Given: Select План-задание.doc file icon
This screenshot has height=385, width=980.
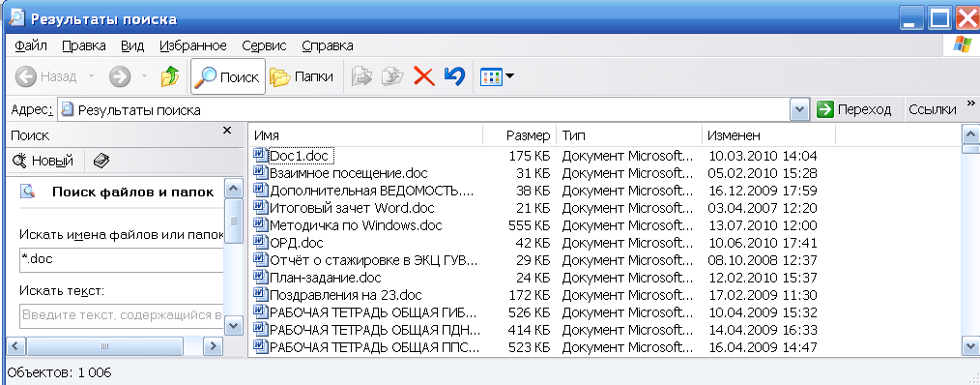Looking at the screenshot, I should pos(260,277).
